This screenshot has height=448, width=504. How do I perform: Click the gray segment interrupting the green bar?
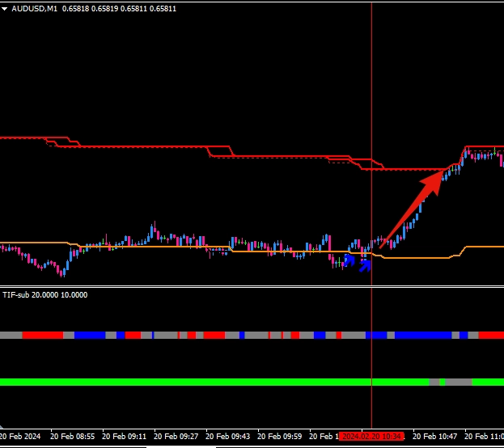[459, 382]
